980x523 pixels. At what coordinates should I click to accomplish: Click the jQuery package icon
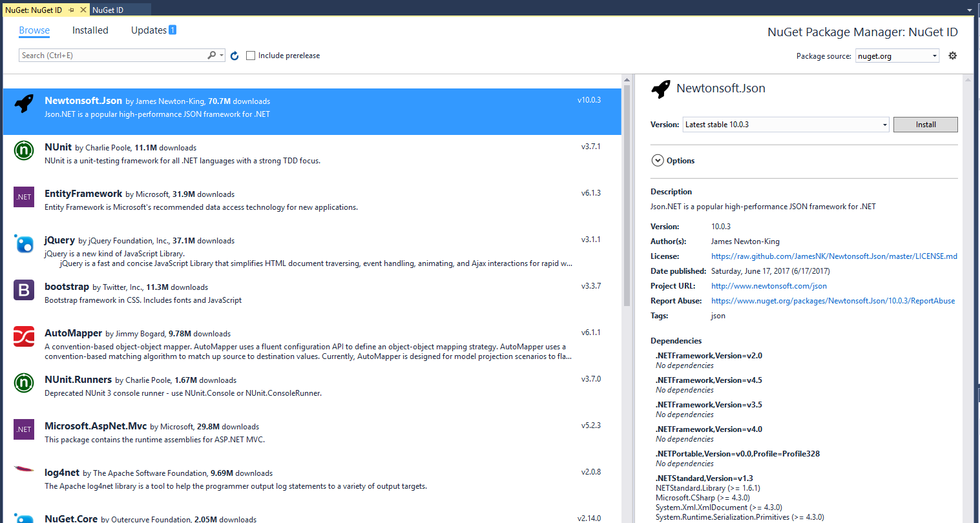click(24, 243)
